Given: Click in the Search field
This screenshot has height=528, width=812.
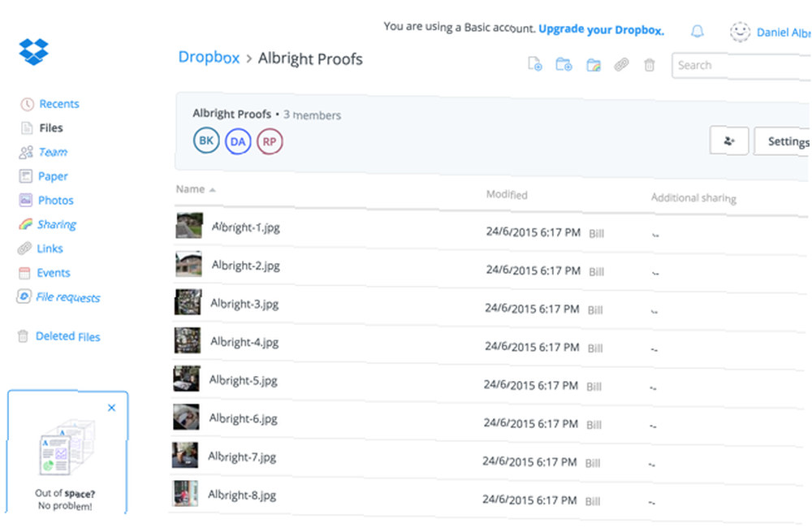Looking at the screenshot, I should [x=741, y=66].
